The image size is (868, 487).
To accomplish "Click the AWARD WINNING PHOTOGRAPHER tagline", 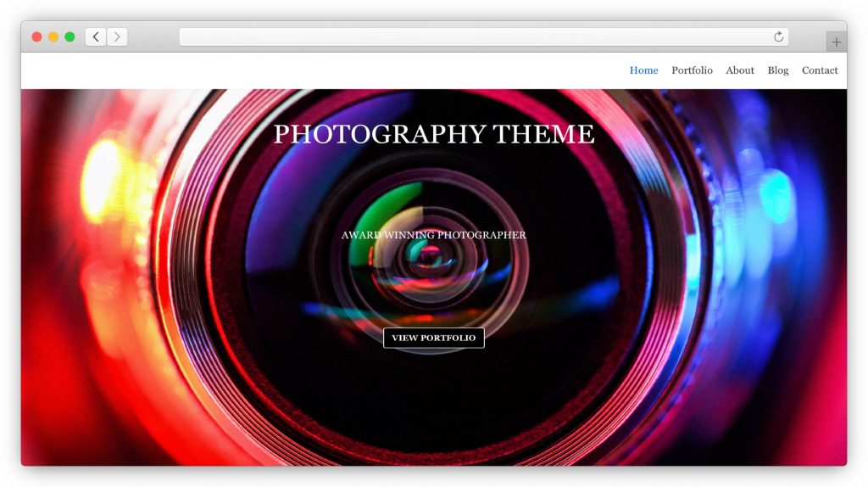I will pos(433,235).
